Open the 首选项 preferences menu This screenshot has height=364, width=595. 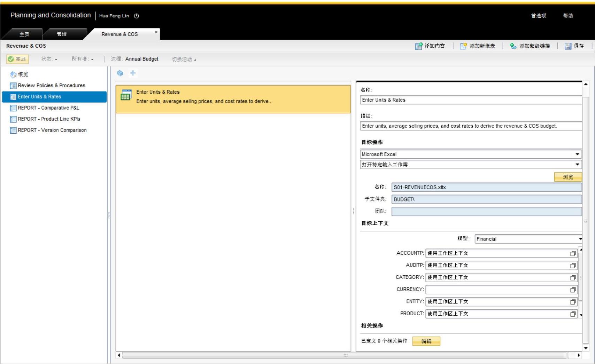click(x=539, y=16)
